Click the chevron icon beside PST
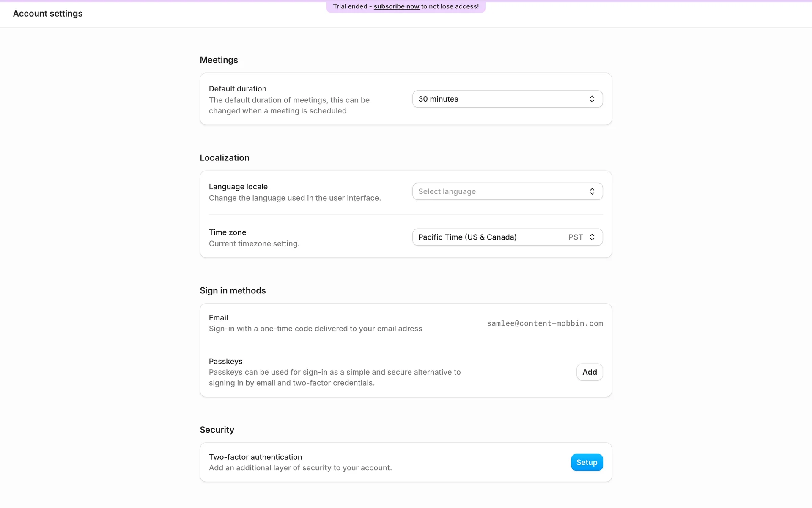This screenshot has height=508, width=812. 592,237
